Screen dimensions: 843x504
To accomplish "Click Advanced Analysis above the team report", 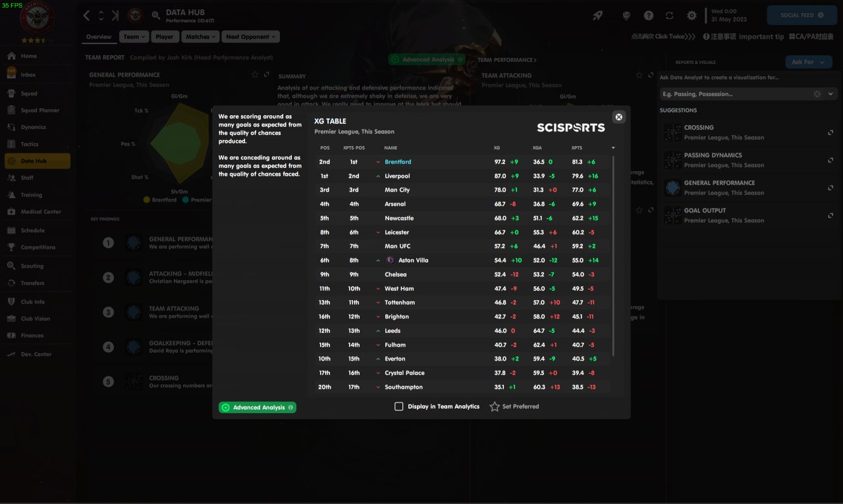I will (427, 59).
